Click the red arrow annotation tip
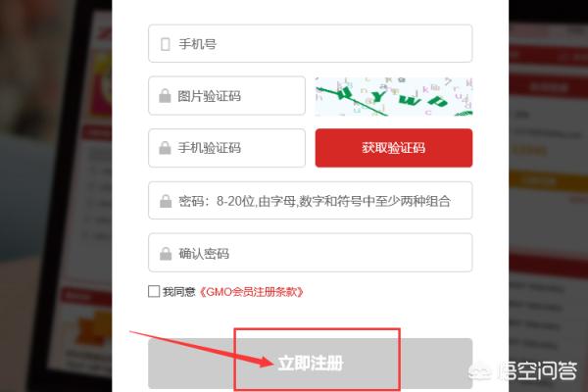This screenshot has height=392, width=588. coord(270,362)
